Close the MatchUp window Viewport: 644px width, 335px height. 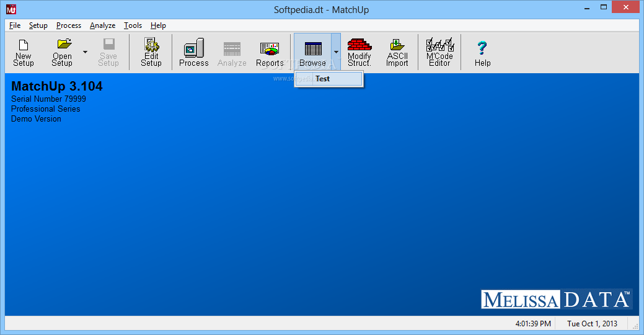(626, 7)
